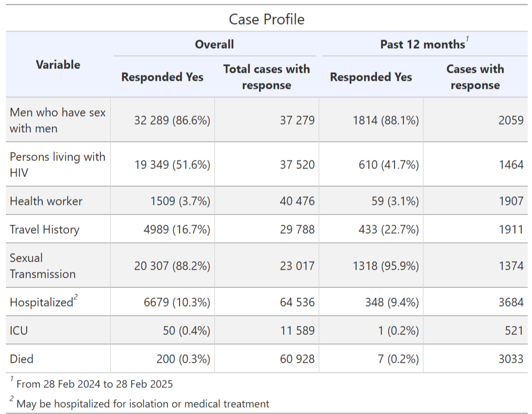The image size is (532, 414).
Task: Click the Overall group header
Action: (x=214, y=44)
